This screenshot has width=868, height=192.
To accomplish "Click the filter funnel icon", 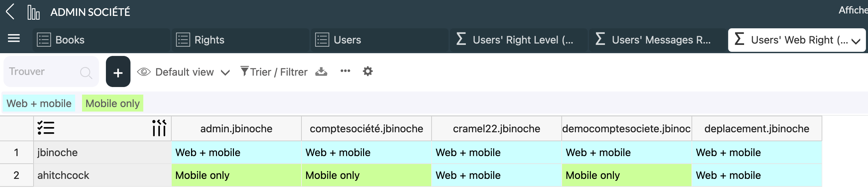I will click(x=244, y=71).
